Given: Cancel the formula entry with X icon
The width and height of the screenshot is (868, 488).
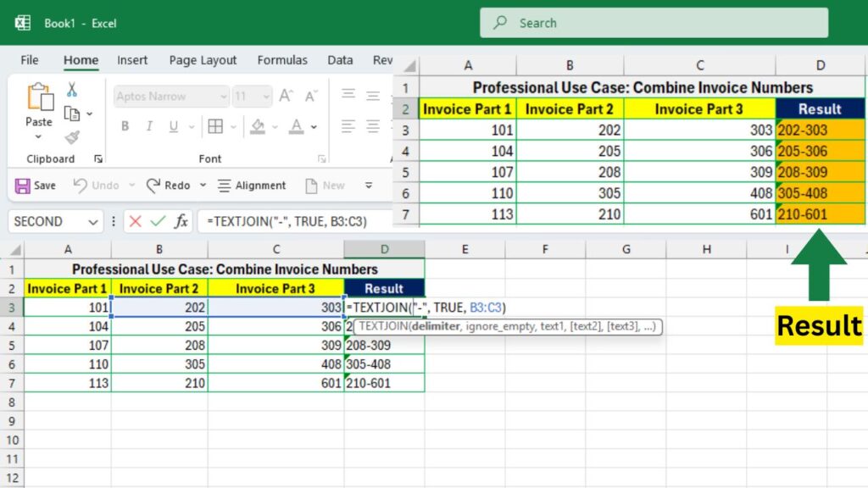Looking at the screenshot, I should [x=135, y=221].
